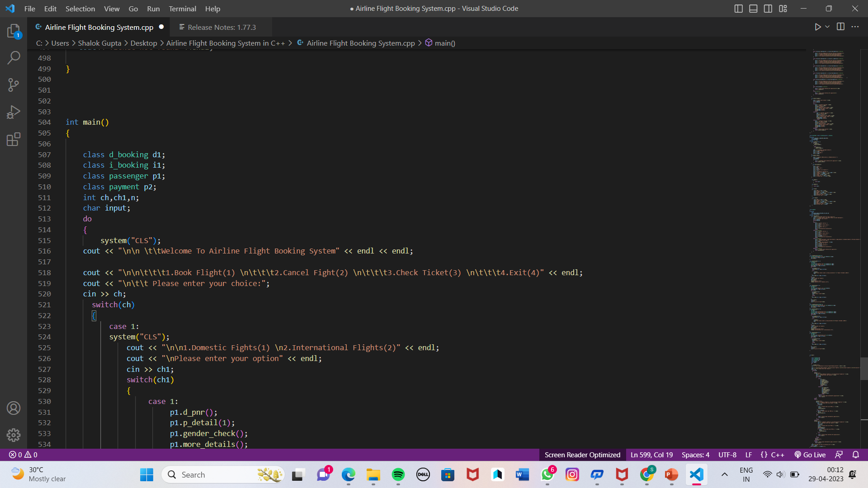
Task: Open the notifications bell in the status bar
Action: pos(855,455)
